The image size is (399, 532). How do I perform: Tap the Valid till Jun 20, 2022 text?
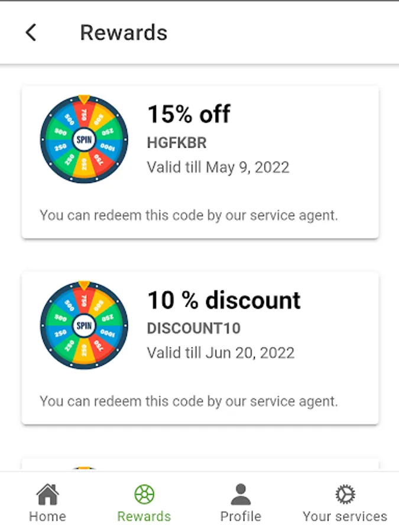click(x=220, y=353)
